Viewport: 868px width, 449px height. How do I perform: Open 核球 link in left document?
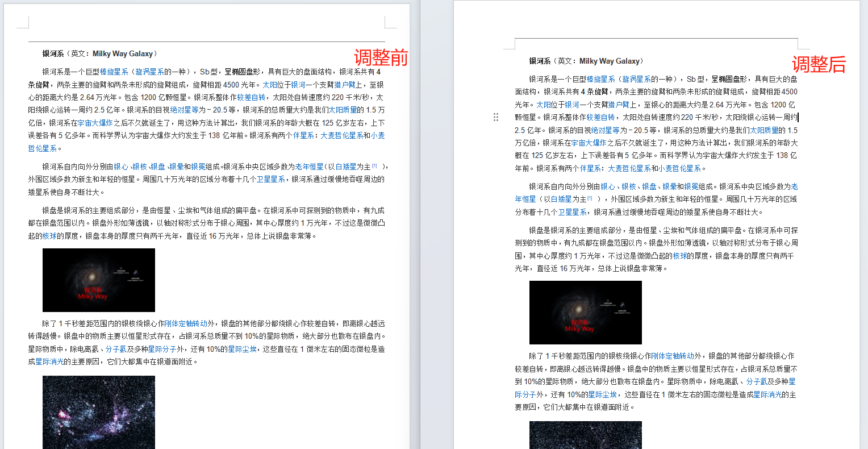pos(49,236)
